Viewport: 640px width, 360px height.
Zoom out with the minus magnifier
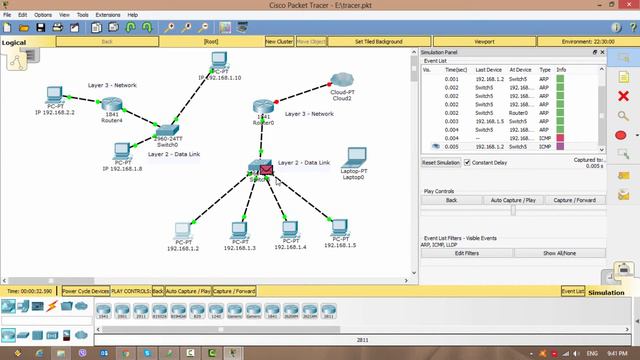203,27
